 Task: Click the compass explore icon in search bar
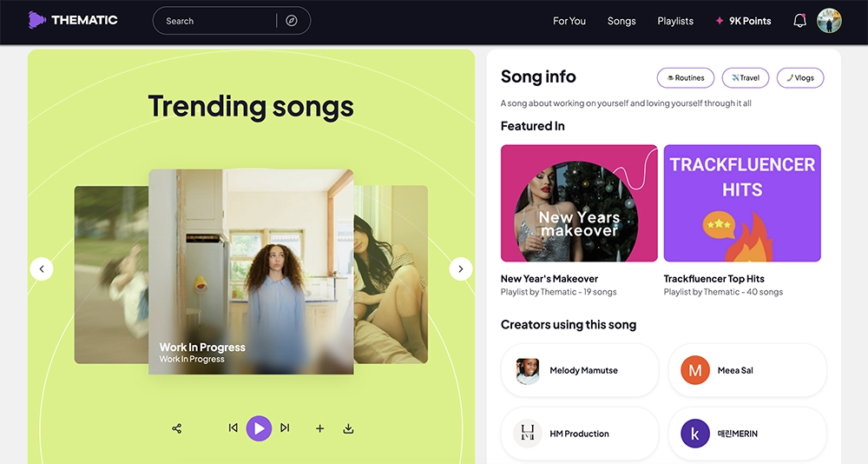(292, 21)
